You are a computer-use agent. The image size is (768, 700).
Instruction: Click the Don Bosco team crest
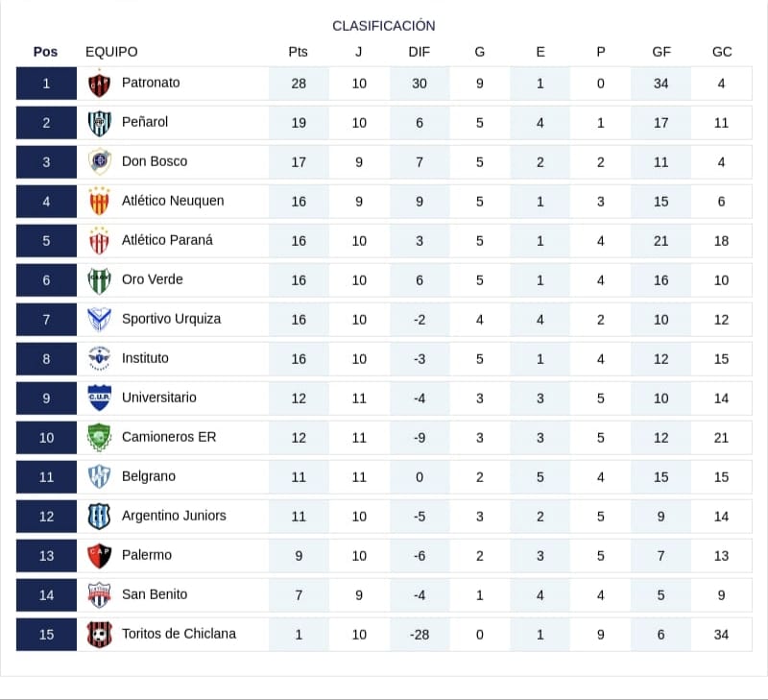(100, 161)
